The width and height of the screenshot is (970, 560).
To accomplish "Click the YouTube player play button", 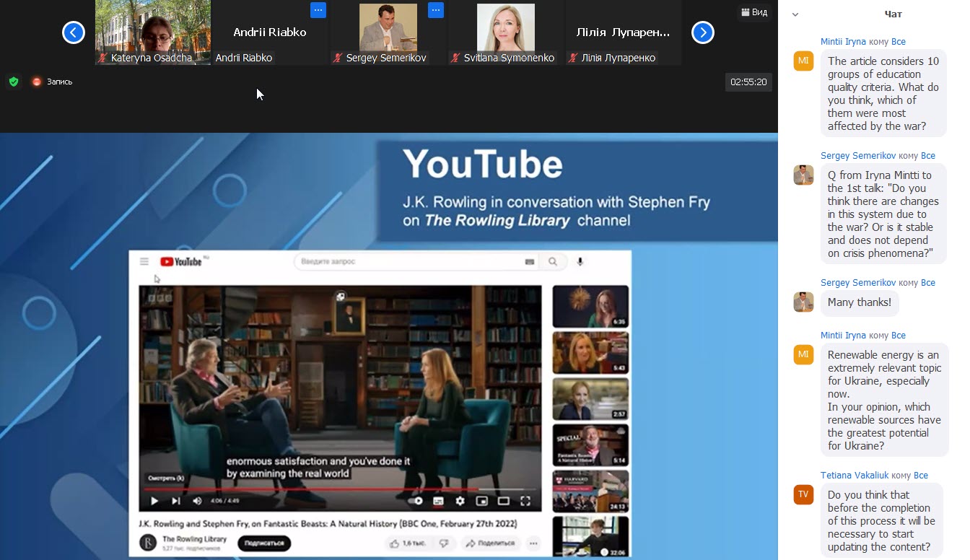I will 154,501.
